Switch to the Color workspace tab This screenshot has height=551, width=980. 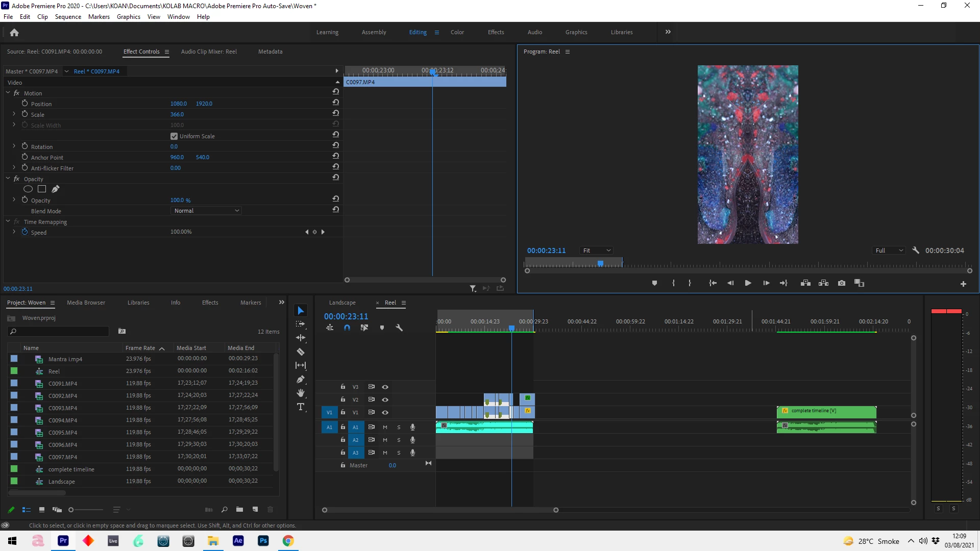pos(457,32)
